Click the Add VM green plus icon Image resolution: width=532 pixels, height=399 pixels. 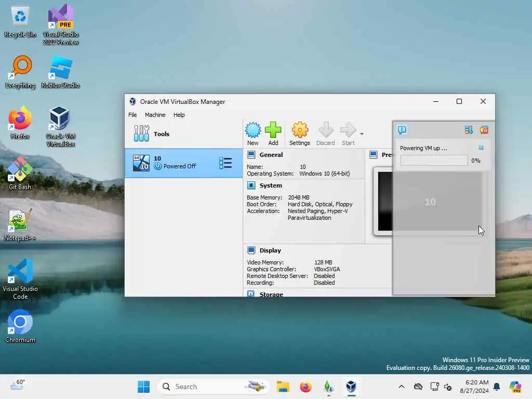pos(273,134)
